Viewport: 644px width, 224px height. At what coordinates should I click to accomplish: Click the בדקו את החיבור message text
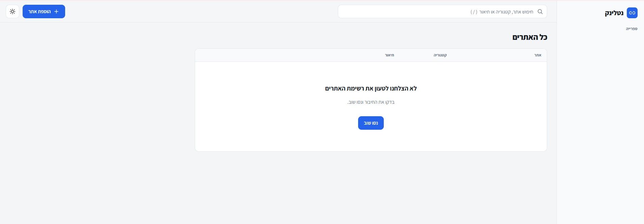[371, 102]
